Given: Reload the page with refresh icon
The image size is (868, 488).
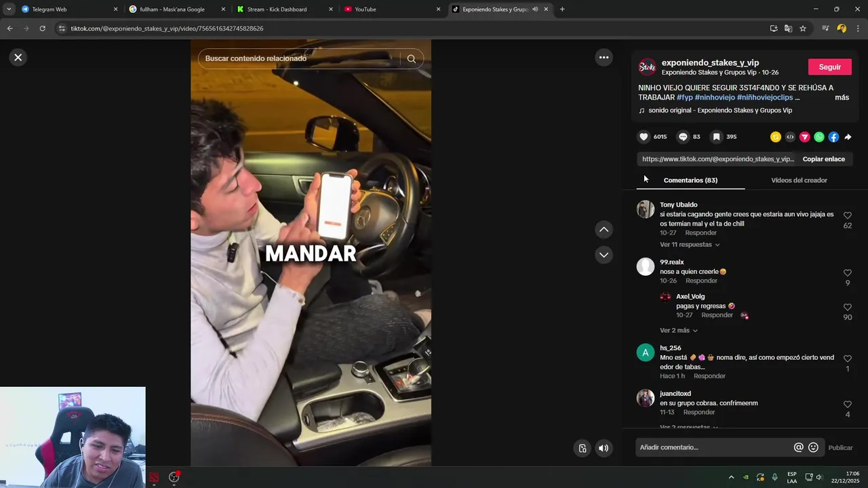Looking at the screenshot, I should tap(42, 28).
